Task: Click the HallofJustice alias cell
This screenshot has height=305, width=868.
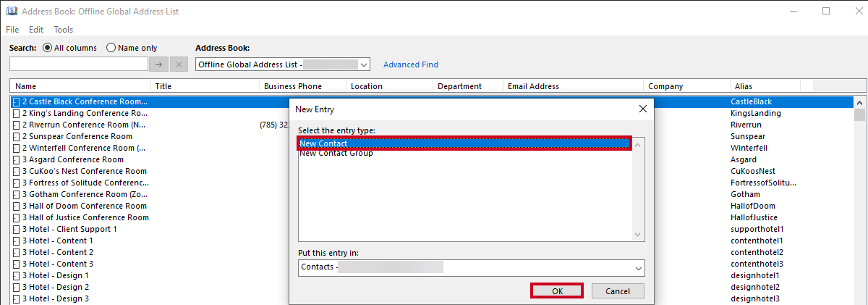Action: (754, 217)
